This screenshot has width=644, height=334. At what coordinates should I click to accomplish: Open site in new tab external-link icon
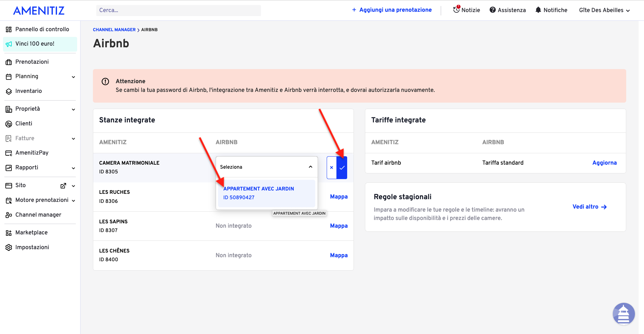(63, 185)
